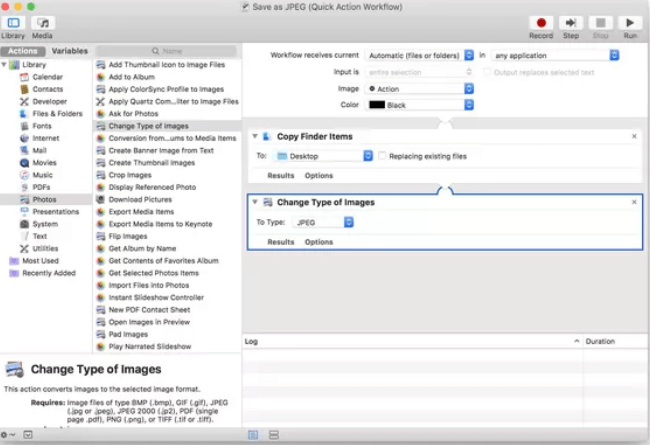650x445 pixels.
Task: Show the log list view icon
Action: point(253,435)
